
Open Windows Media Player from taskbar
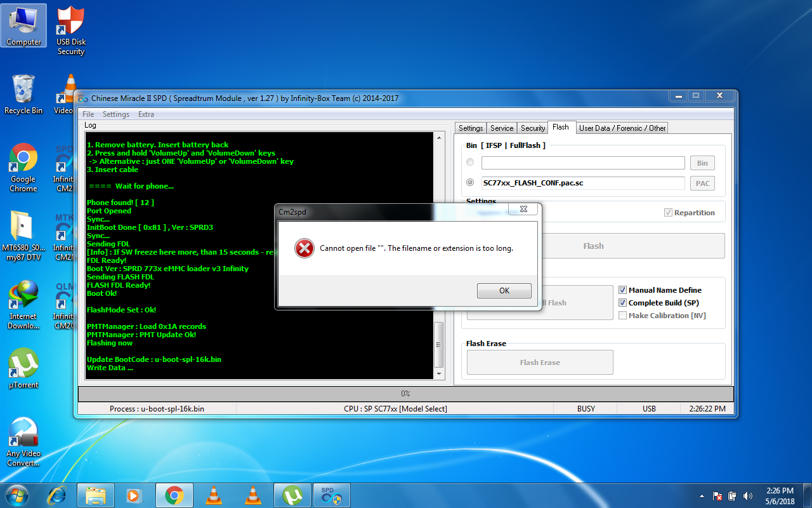click(x=134, y=495)
